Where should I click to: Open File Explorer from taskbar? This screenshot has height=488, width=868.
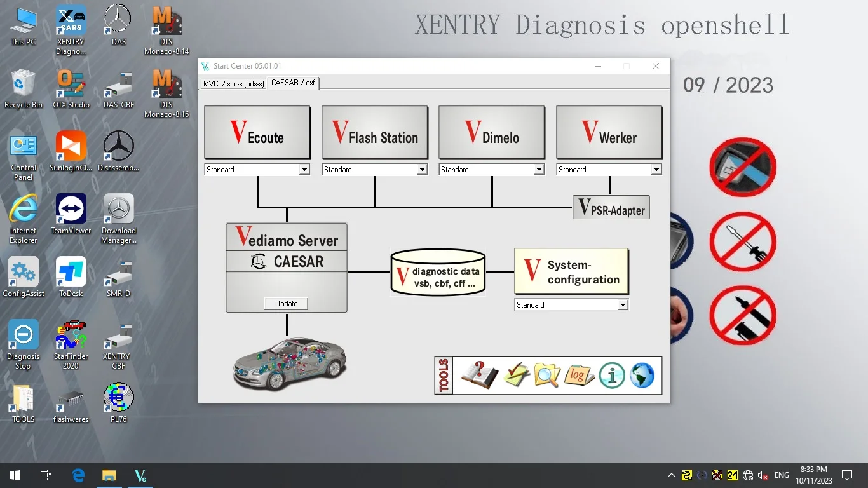tap(109, 475)
